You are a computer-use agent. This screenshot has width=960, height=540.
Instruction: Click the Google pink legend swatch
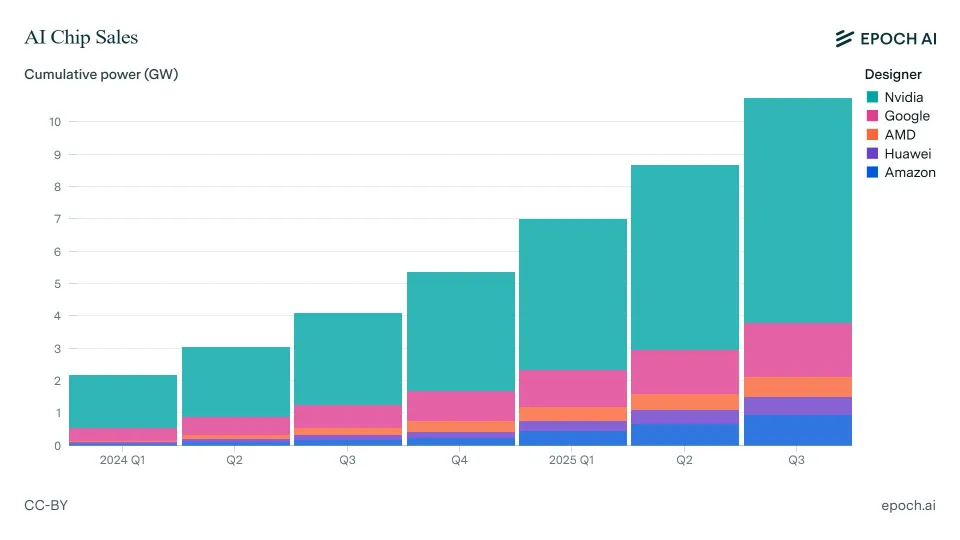click(x=872, y=116)
